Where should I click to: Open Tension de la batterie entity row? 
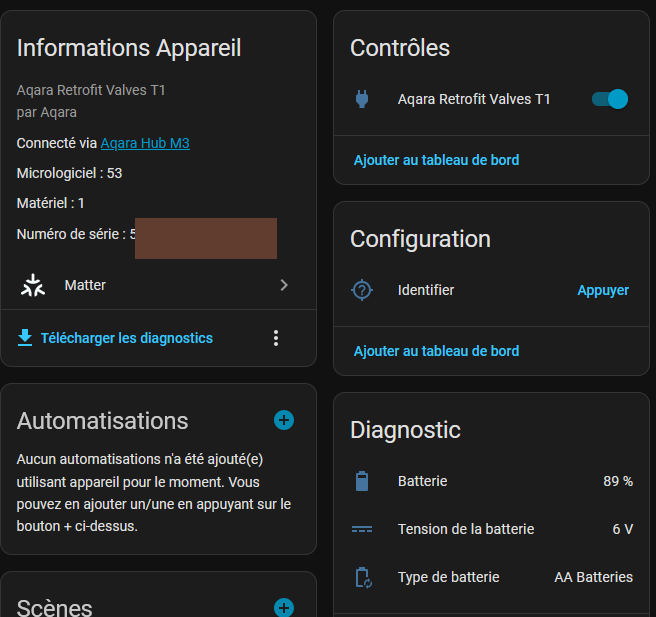(x=490, y=529)
